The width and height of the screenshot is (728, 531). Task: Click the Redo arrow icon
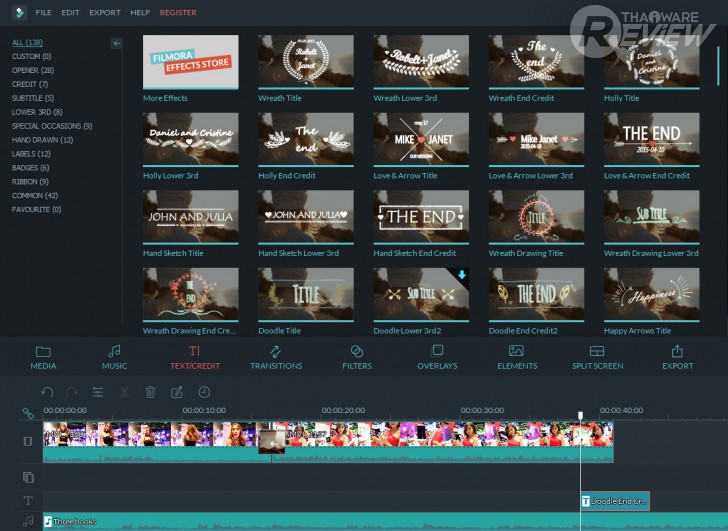(x=72, y=392)
